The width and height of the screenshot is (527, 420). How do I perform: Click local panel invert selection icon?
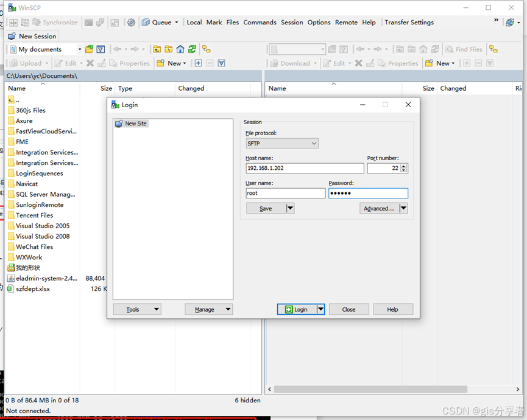click(x=222, y=63)
